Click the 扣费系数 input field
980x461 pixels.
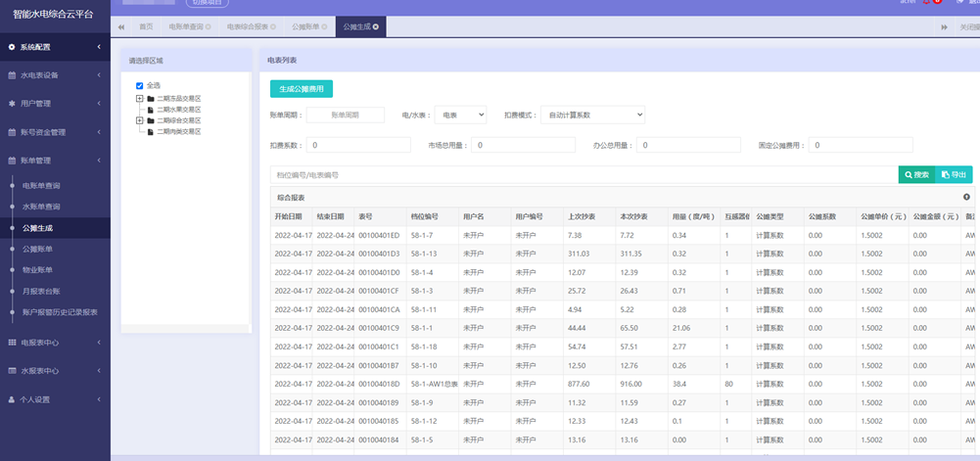(x=358, y=145)
